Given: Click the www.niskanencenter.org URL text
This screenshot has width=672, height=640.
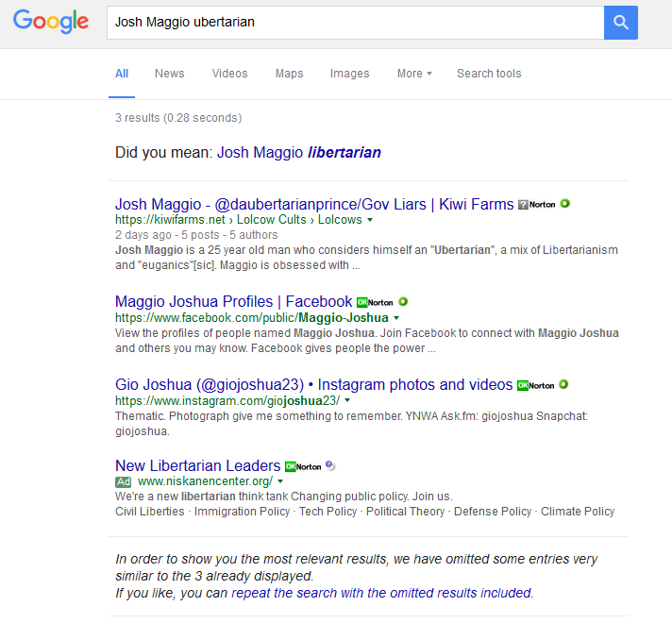Looking at the screenshot, I should point(206,481).
